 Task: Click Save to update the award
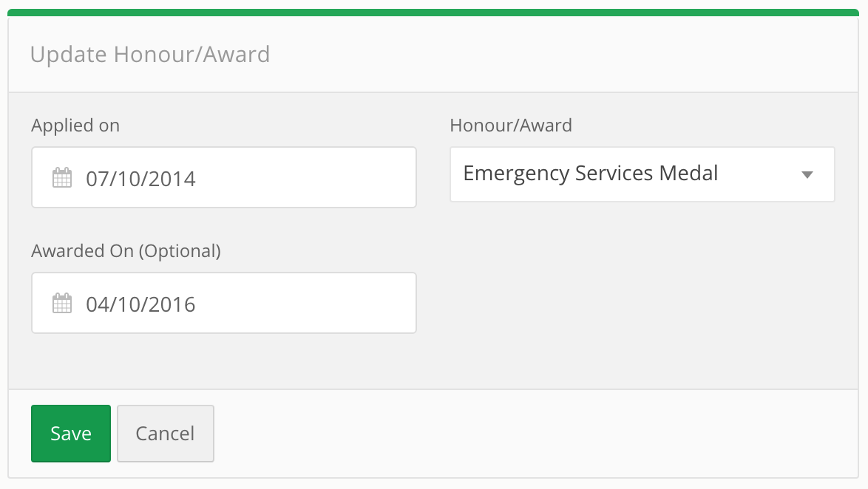tap(71, 433)
